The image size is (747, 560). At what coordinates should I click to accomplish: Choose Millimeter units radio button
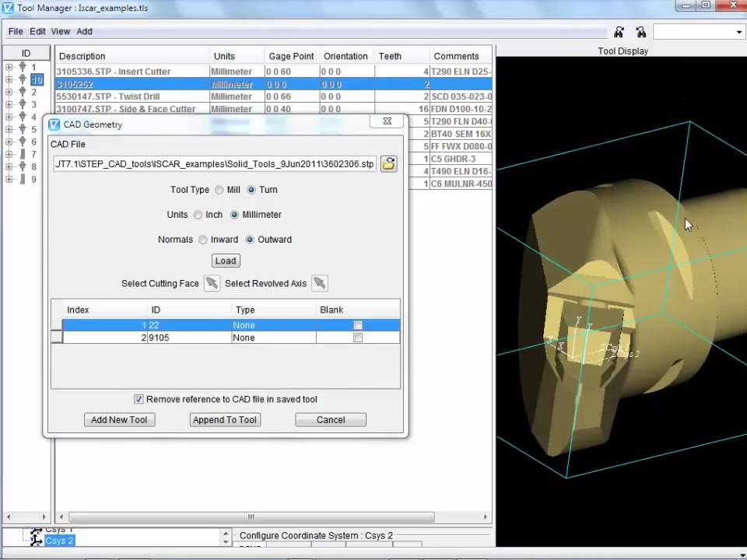pos(234,215)
